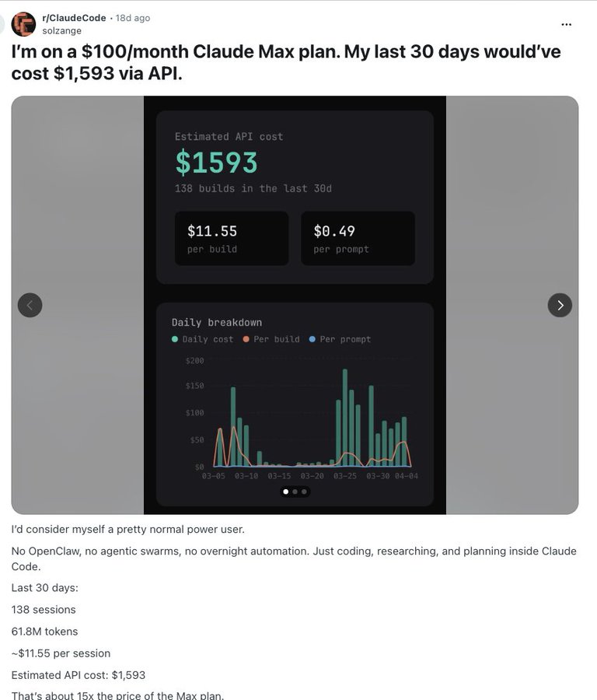Image resolution: width=597 pixels, height=700 pixels.
Task: Open the three-dot post options menu
Action: click(566, 25)
